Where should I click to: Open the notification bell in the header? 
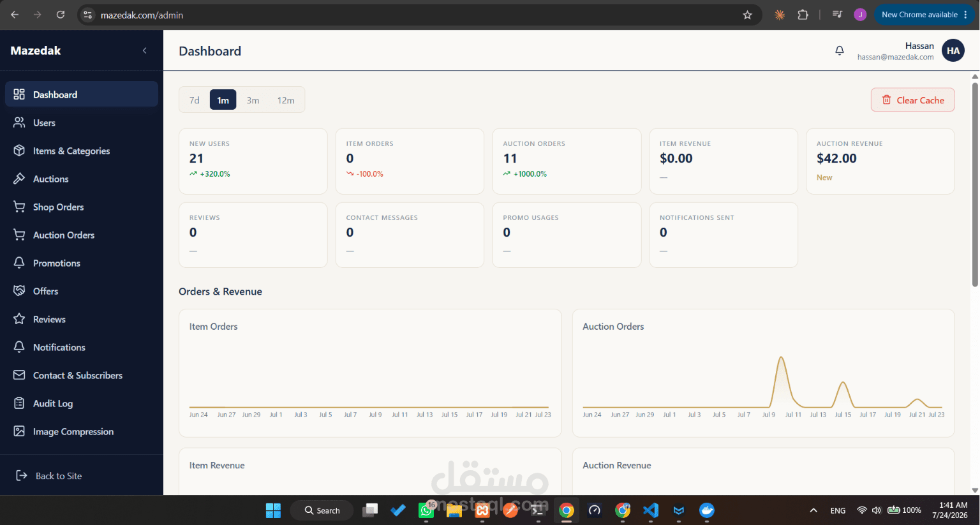click(x=840, y=50)
